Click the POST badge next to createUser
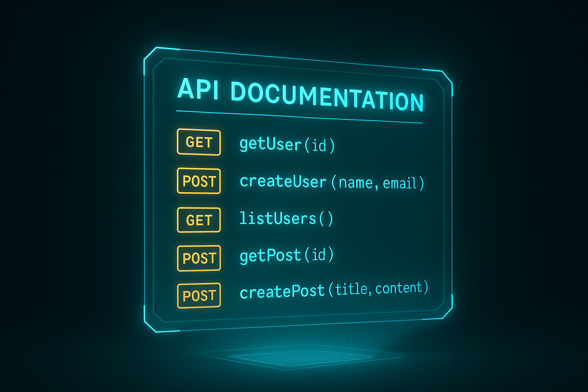Image resolution: width=588 pixels, height=392 pixels. [198, 181]
